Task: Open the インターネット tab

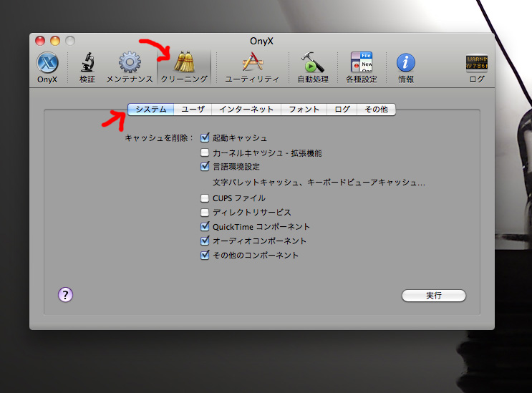Action: click(246, 110)
